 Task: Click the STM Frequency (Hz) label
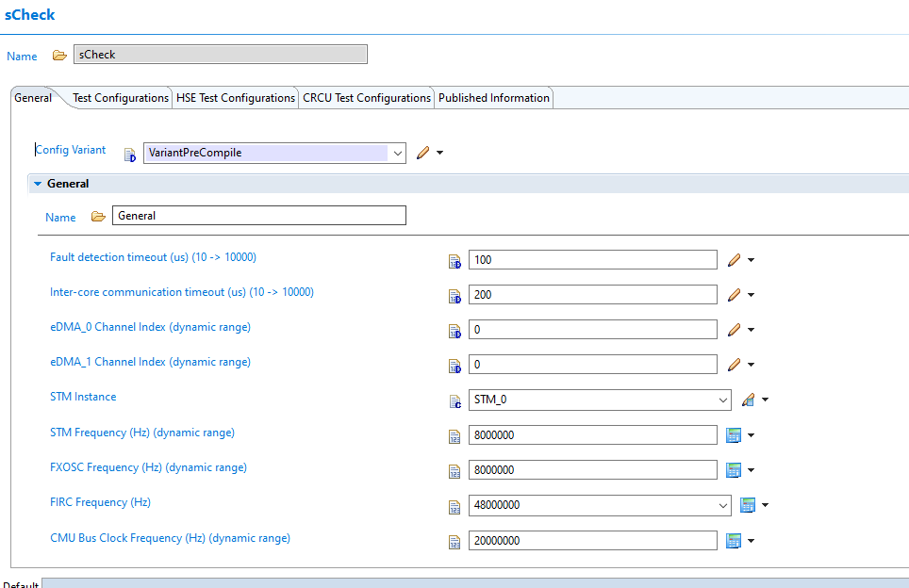click(x=142, y=433)
